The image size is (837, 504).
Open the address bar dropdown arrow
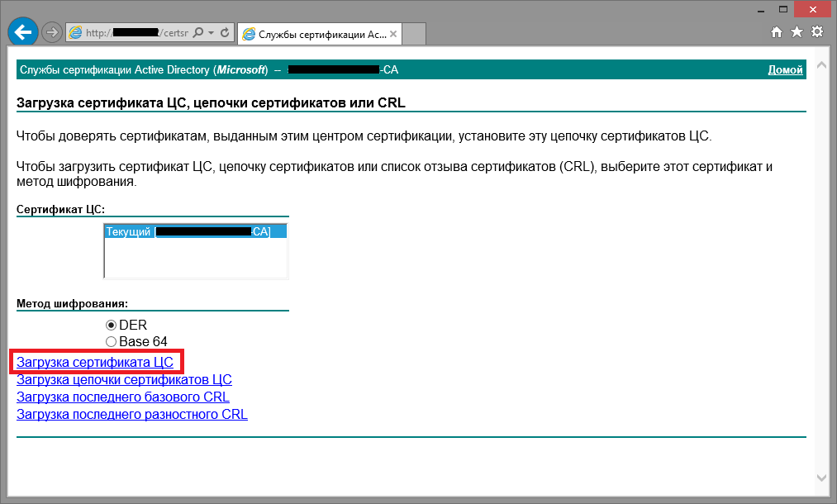coord(212,33)
